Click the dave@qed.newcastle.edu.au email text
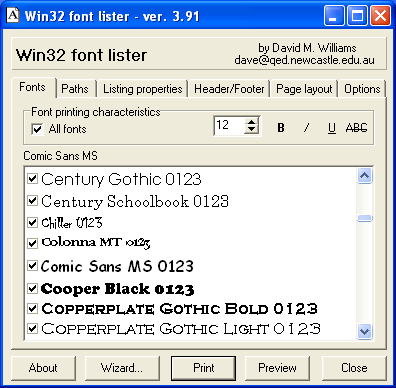This screenshot has width=396, height=388. pos(304,60)
